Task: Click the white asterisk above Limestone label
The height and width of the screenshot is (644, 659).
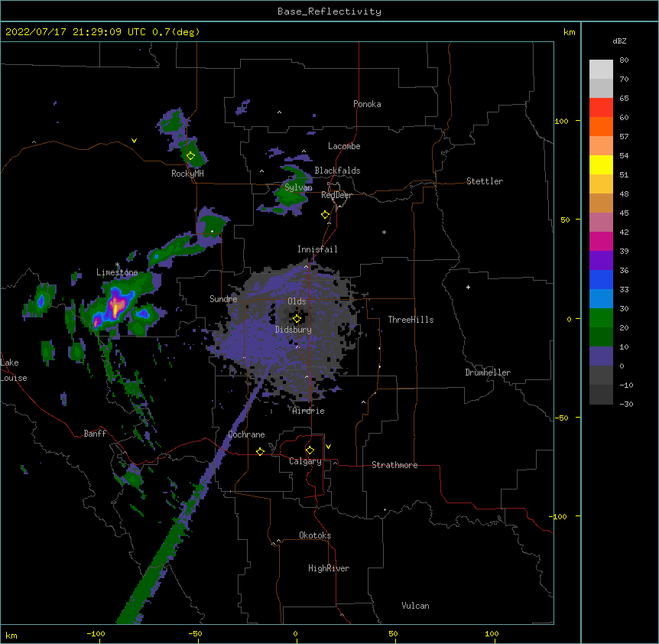Action: (x=117, y=265)
